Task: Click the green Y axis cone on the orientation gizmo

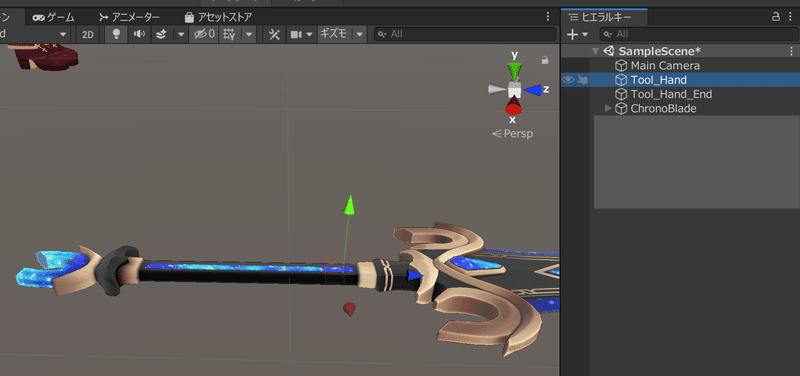Action: click(x=515, y=70)
